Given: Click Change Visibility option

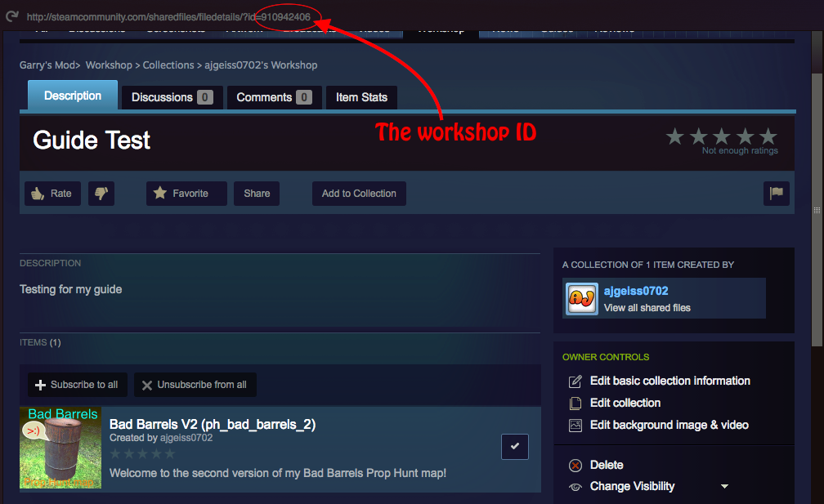Looking at the screenshot, I should [632, 487].
